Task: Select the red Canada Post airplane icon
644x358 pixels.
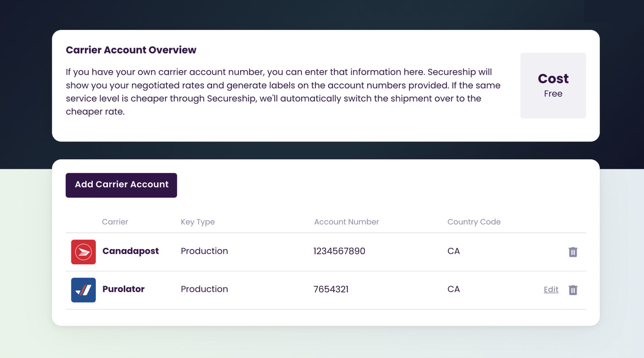Action: pos(83,252)
